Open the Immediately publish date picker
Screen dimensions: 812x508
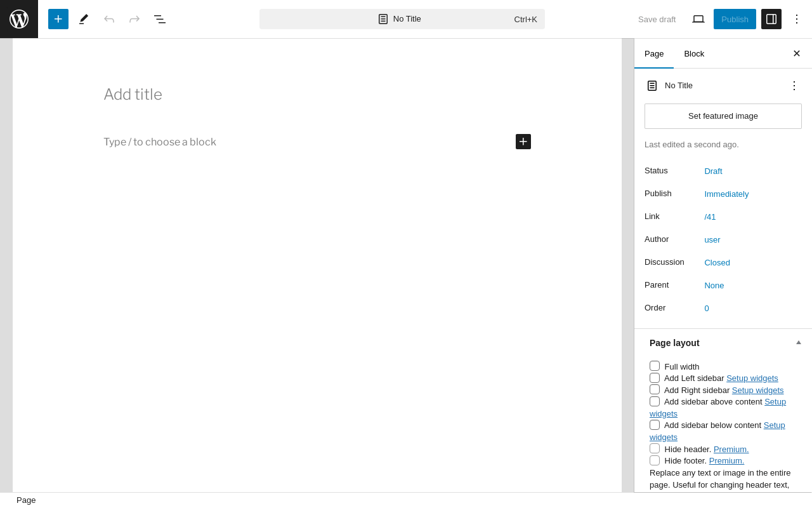tap(726, 194)
